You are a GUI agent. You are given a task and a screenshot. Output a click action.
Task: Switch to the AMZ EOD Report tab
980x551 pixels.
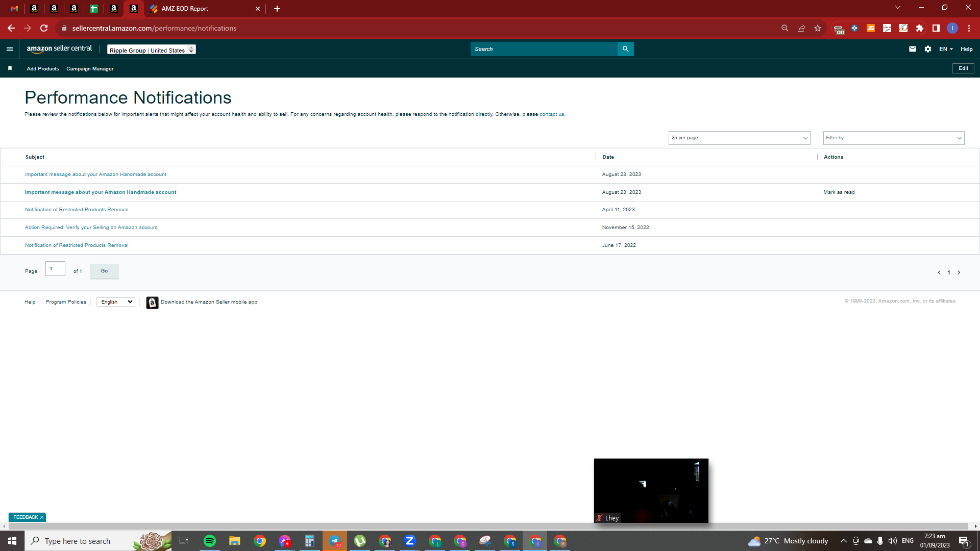pyautogui.click(x=204, y=9)
